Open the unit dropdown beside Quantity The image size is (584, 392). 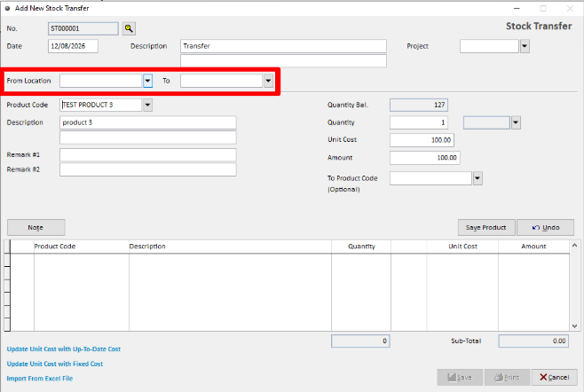pos(516,122)
